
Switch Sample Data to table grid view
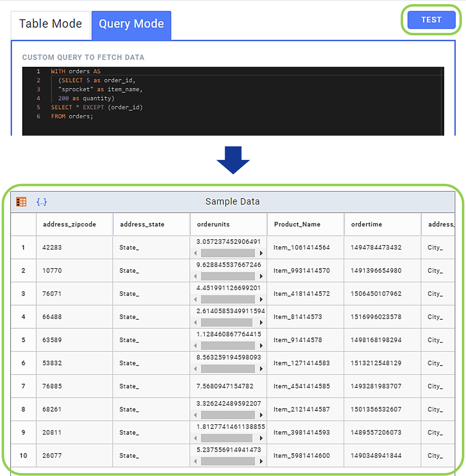21,202
